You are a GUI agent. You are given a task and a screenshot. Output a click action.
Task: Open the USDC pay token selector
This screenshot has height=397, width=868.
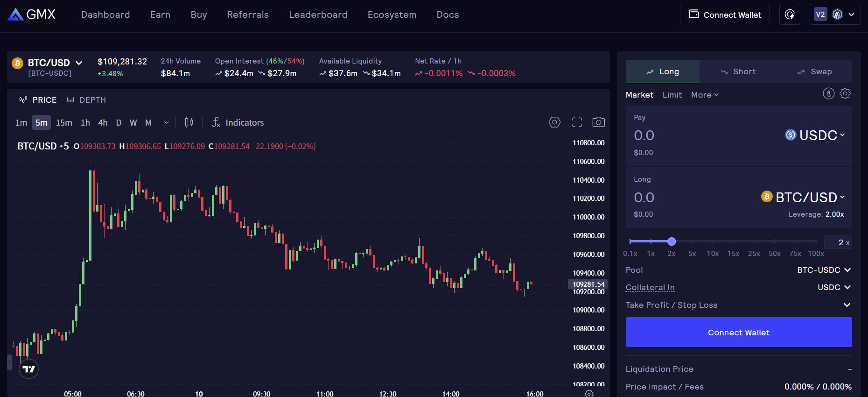point(815,135)
